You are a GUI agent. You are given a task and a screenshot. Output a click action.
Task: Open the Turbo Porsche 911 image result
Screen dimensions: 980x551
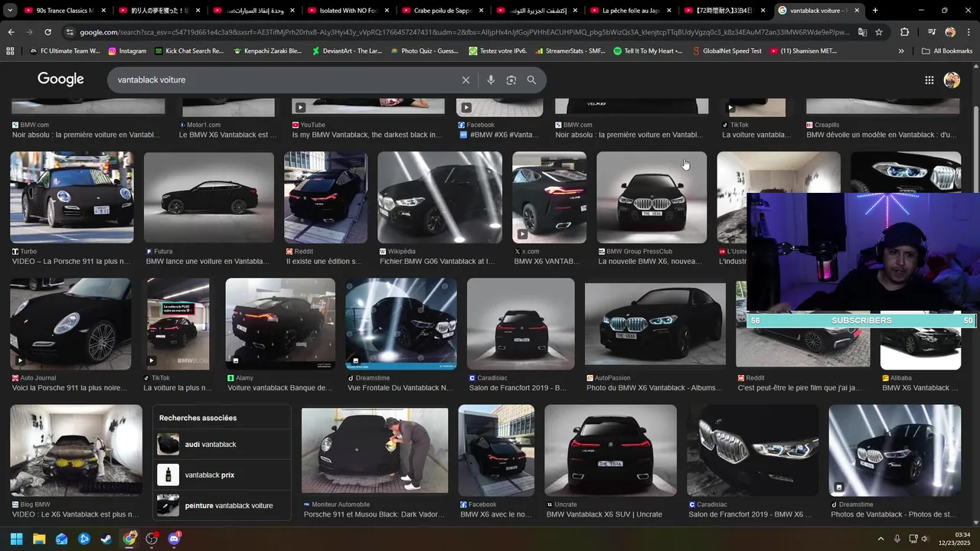point(72,197)
